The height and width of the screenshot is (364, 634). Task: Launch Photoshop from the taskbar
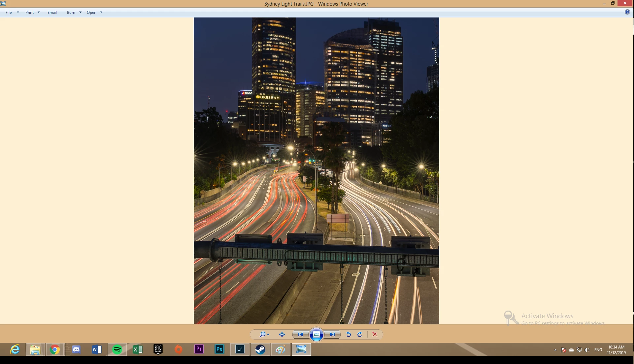click(219, 349)
